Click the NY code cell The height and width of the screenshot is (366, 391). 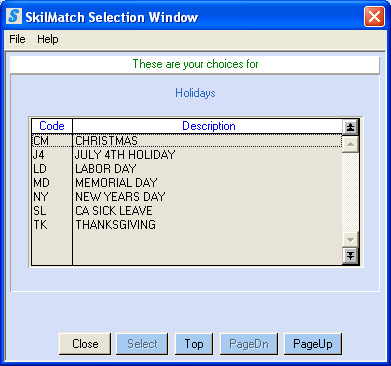(x=52, y=197)
